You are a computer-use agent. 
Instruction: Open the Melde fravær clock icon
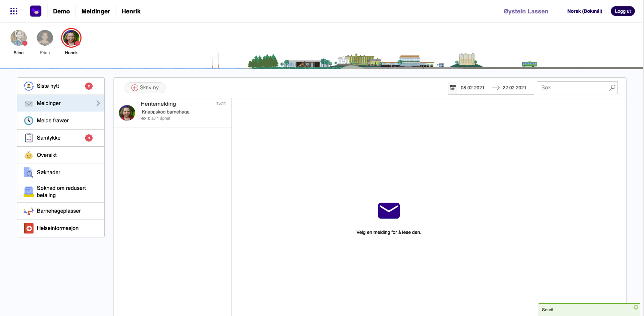click(29, 121)
